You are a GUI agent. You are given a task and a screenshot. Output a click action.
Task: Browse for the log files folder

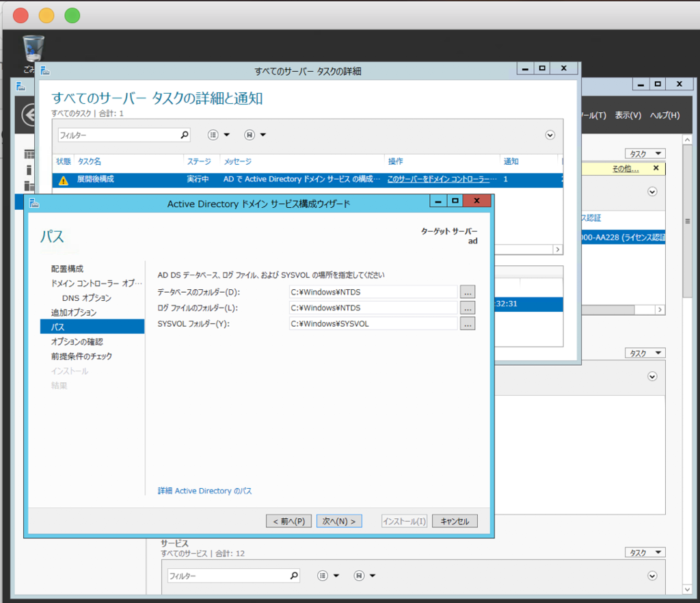(468, 308)
